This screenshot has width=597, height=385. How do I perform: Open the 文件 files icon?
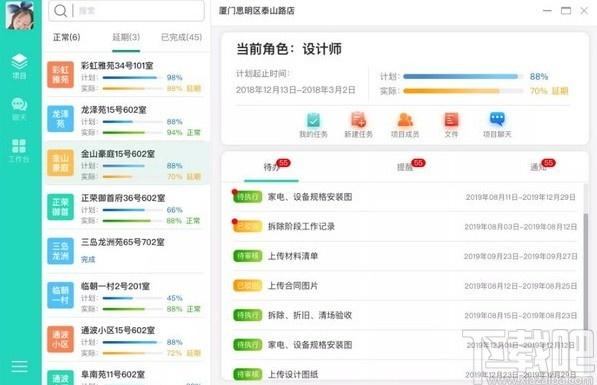pos(451,125)
